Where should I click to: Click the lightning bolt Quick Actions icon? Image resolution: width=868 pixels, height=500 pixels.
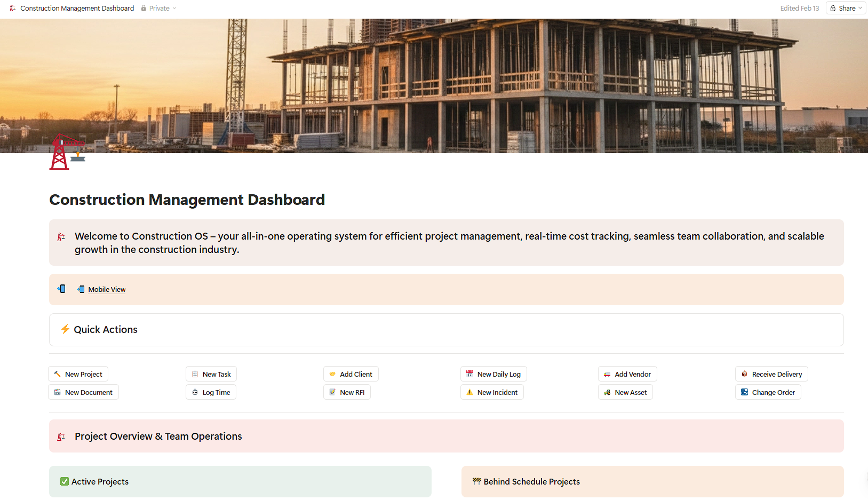pyautogui.click(x=65, y=329)
